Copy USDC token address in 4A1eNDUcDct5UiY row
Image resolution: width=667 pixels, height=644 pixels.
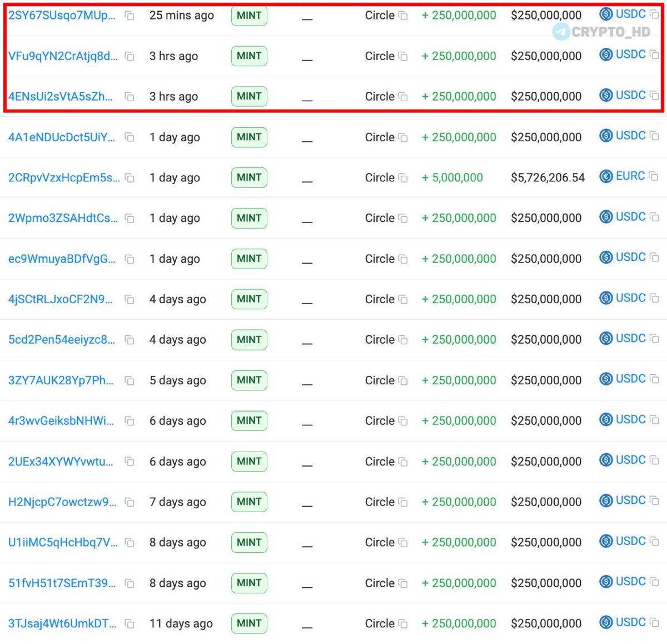654,136
